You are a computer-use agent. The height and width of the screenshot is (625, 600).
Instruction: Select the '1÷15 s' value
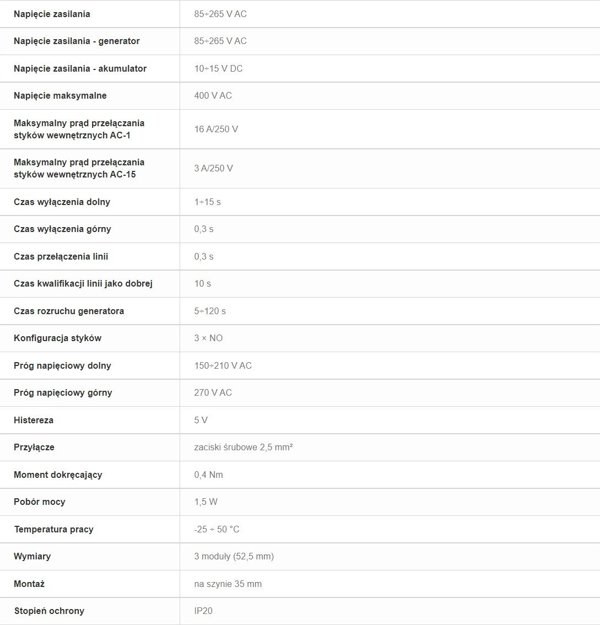click(207, 202)
